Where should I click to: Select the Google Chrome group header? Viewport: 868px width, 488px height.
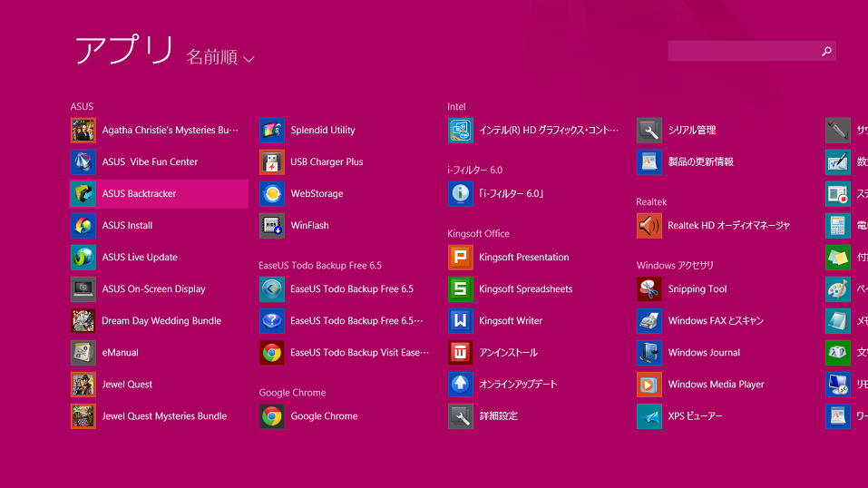[x=292, y=393]
